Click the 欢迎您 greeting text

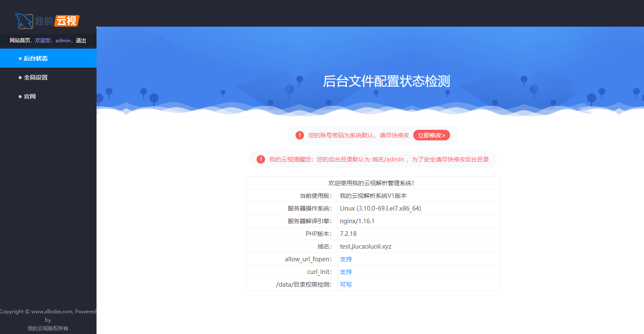(43, 41)
